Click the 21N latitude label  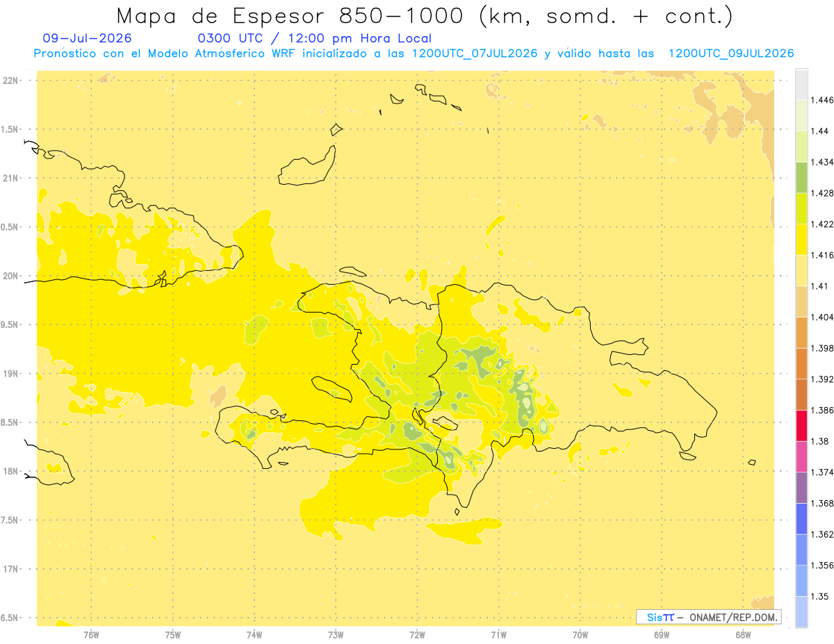[12, 179]
